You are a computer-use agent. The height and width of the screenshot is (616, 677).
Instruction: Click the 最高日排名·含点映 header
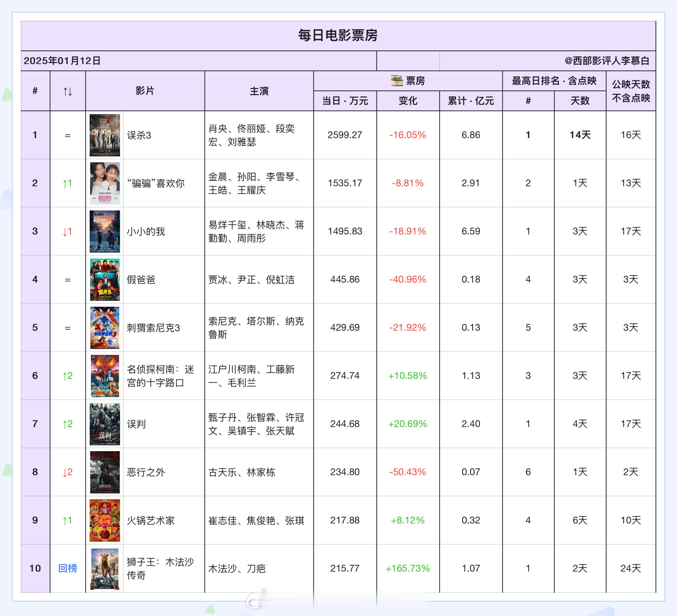coord(554,81)
